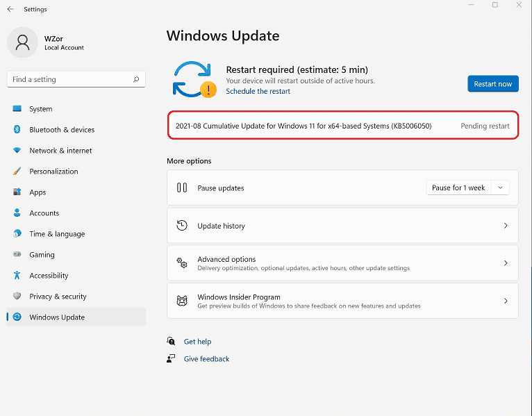The height and width of the screenshot is (416, 532).
Task: Click the Accounts person icon
Action: [x=17, y=213]
